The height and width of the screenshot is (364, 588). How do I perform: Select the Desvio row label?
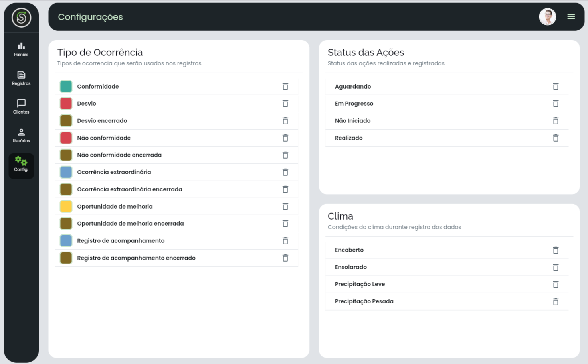pyautogui.click(x=87, y=104)
